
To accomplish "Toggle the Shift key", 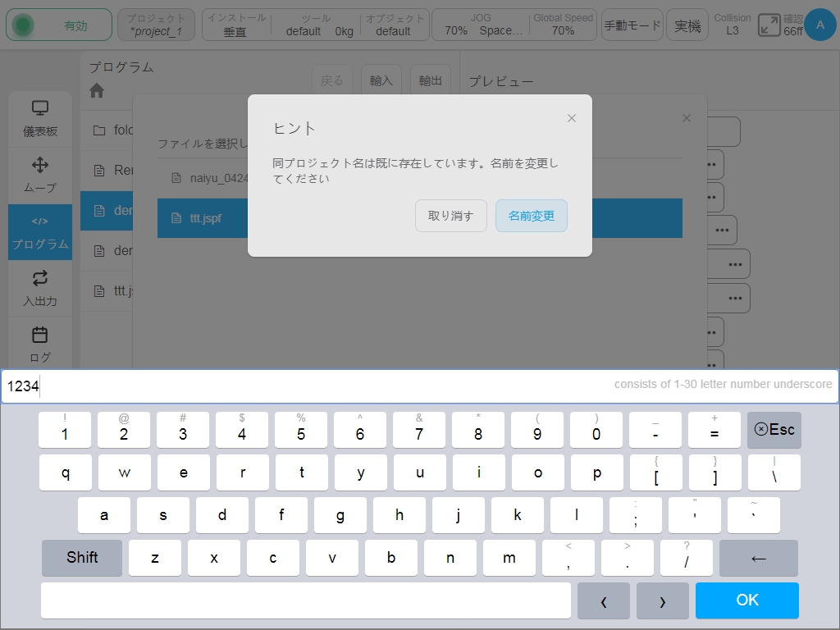I will point(82,558).
